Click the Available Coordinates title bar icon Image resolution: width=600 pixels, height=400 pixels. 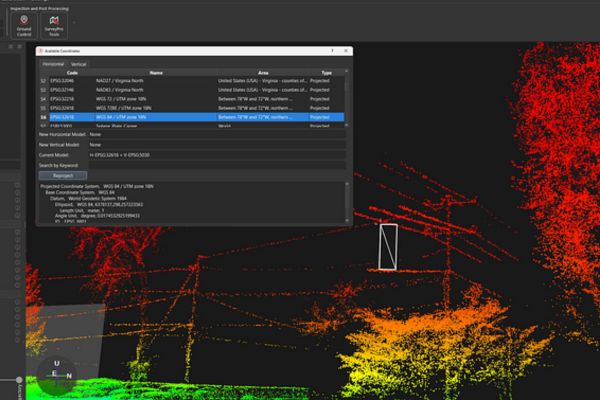pyautogui.click(x=40, y=50)
